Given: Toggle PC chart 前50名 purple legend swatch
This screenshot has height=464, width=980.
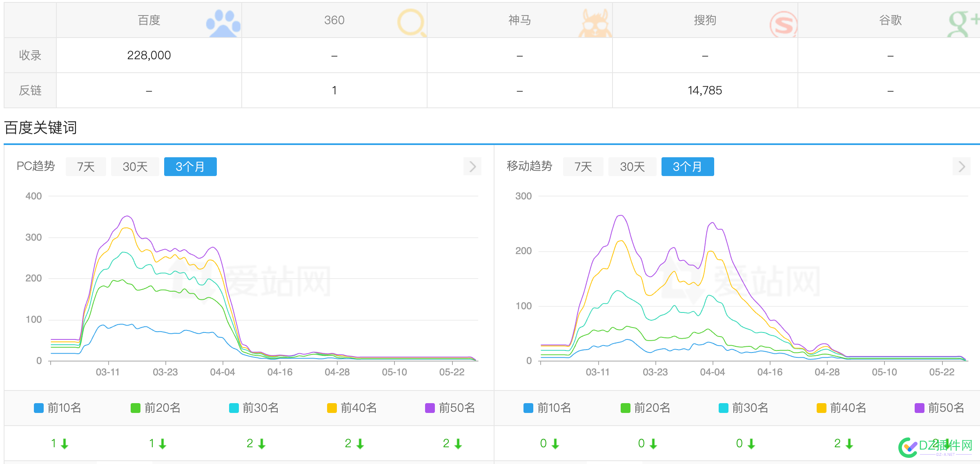Looking at the screenshot, I should 430,408.
